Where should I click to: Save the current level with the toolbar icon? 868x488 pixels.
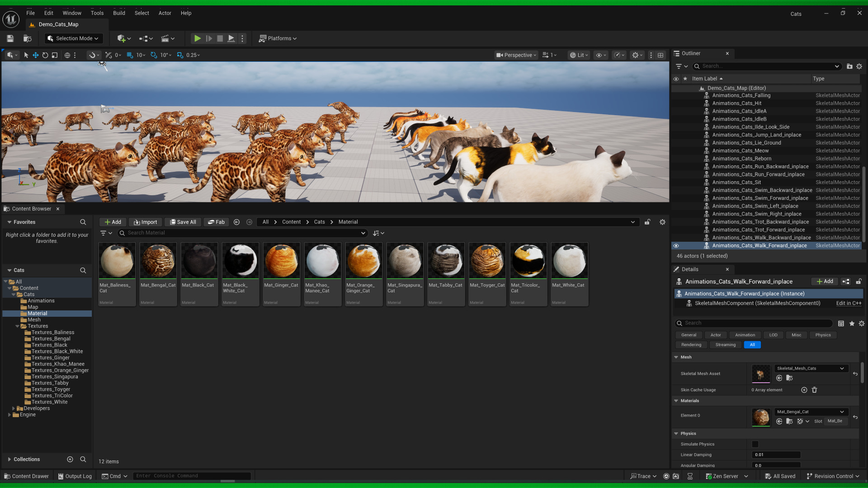[x=10, y=38]
